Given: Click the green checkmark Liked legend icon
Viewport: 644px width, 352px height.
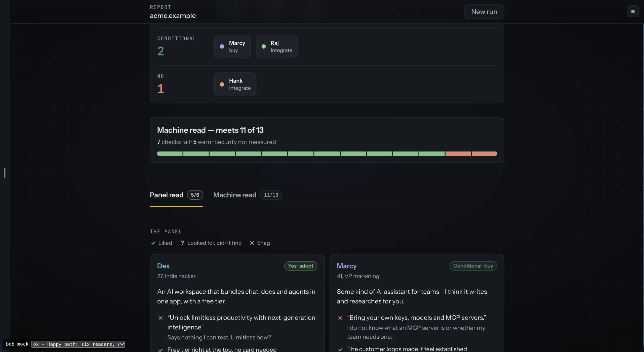Looking at the screenshot, I should click(x=153, y=243).
